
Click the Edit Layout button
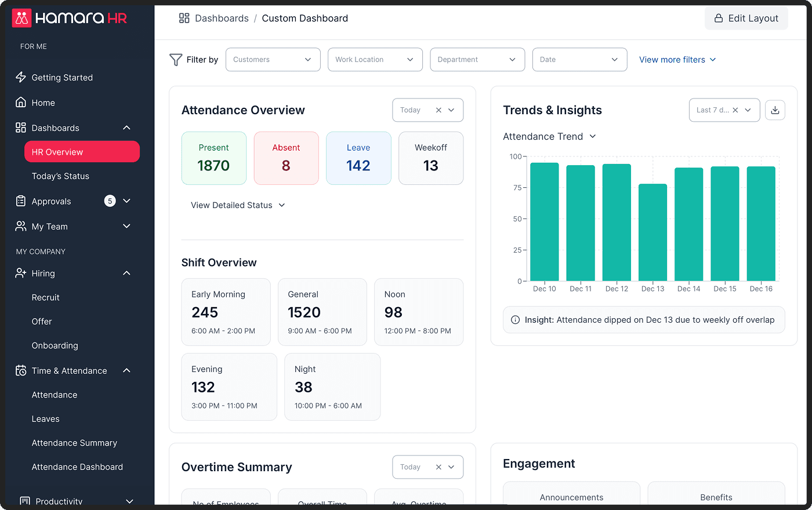[746, 18]
